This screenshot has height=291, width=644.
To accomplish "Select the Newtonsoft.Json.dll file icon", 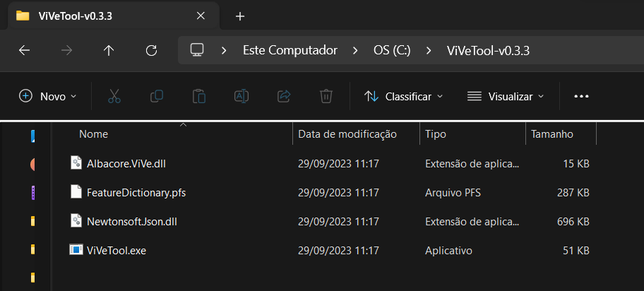I will (76, 222).
